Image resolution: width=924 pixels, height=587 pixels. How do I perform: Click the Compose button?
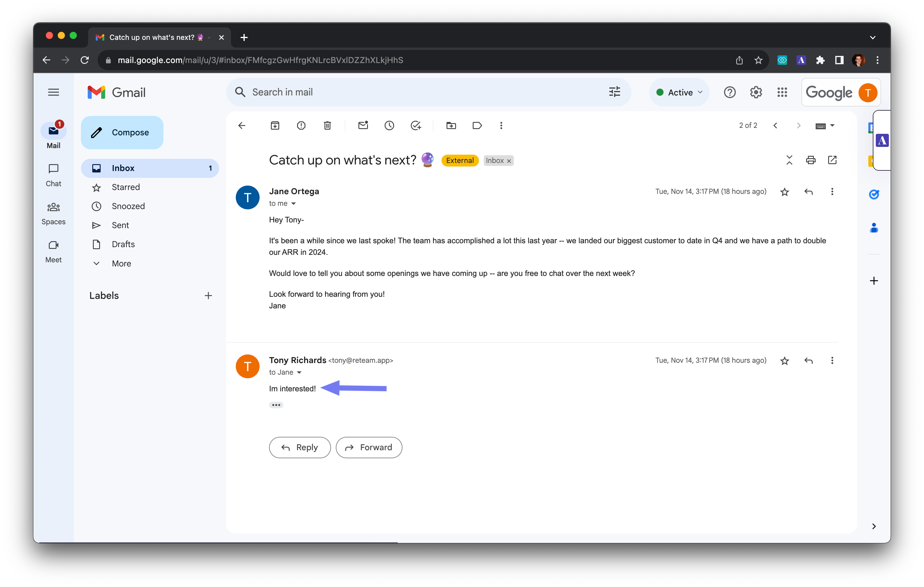122,132
